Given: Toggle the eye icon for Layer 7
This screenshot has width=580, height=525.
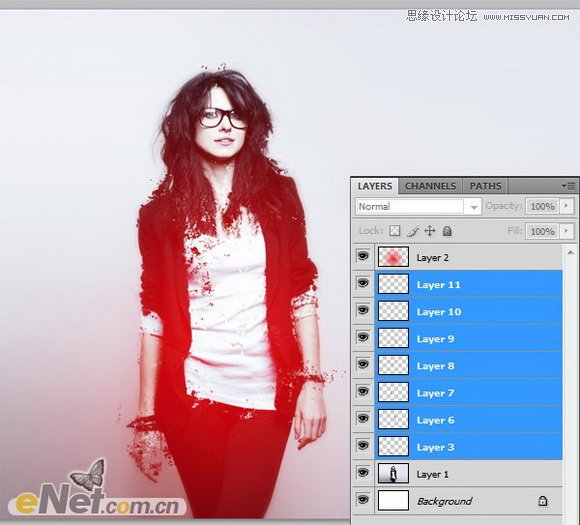Looking at the screenshot, I should (363, 391).
